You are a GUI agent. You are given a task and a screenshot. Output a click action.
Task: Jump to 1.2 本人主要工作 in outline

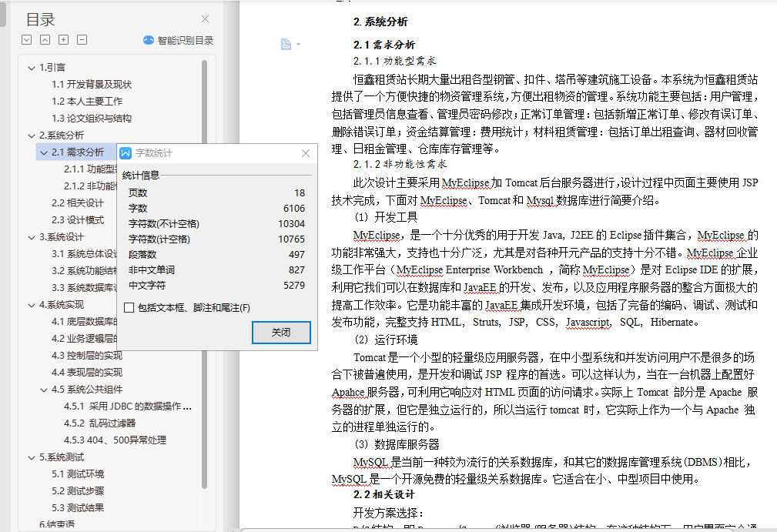tap(87, 101)
